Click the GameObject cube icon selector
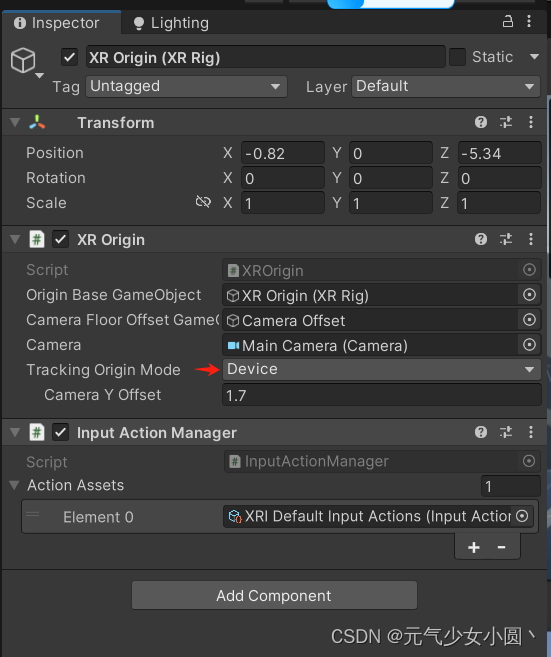Image resolution: width=551 pixels, height=657 pixels. click(x=26, y=62)
